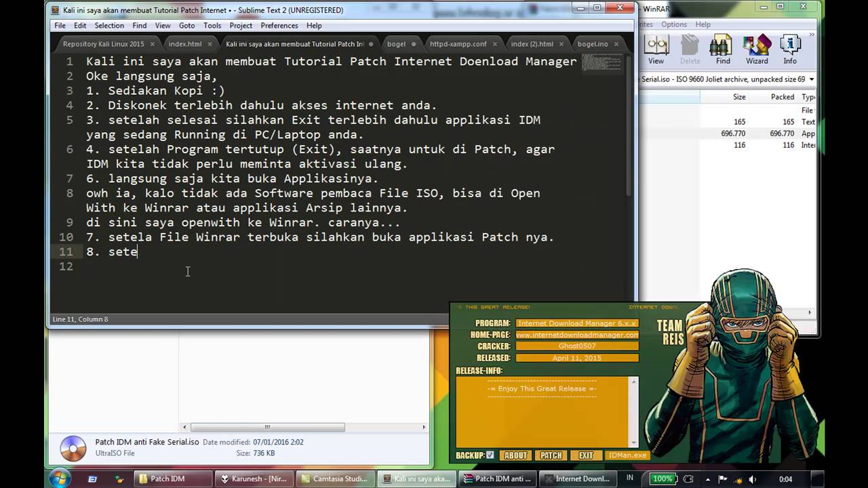This screenshot has width=868, height=488.
Task: Switch to the index.html tab
Action: tap(185, 44)
